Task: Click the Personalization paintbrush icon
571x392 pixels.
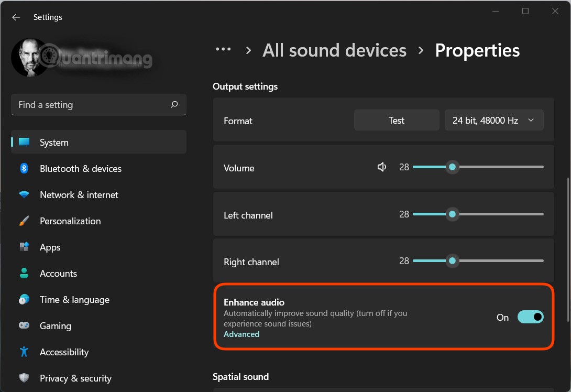Action: coord(24,221)
